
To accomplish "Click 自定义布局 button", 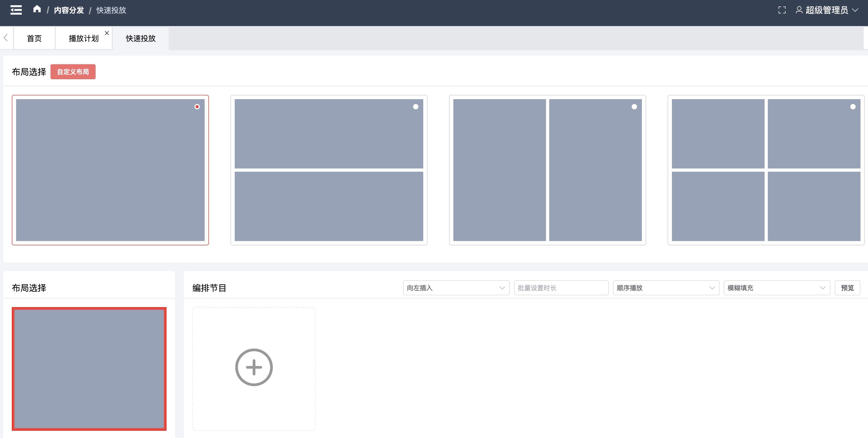I will [x=73, y=72].
